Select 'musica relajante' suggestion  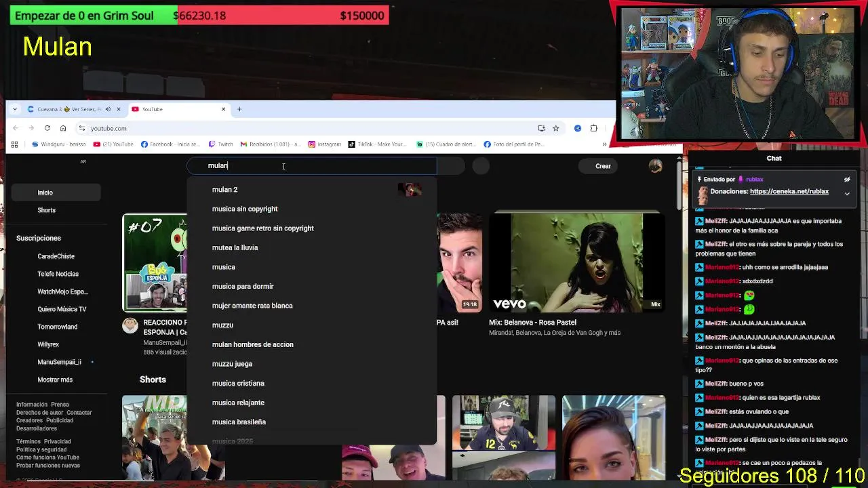click(x=312, y=403)
